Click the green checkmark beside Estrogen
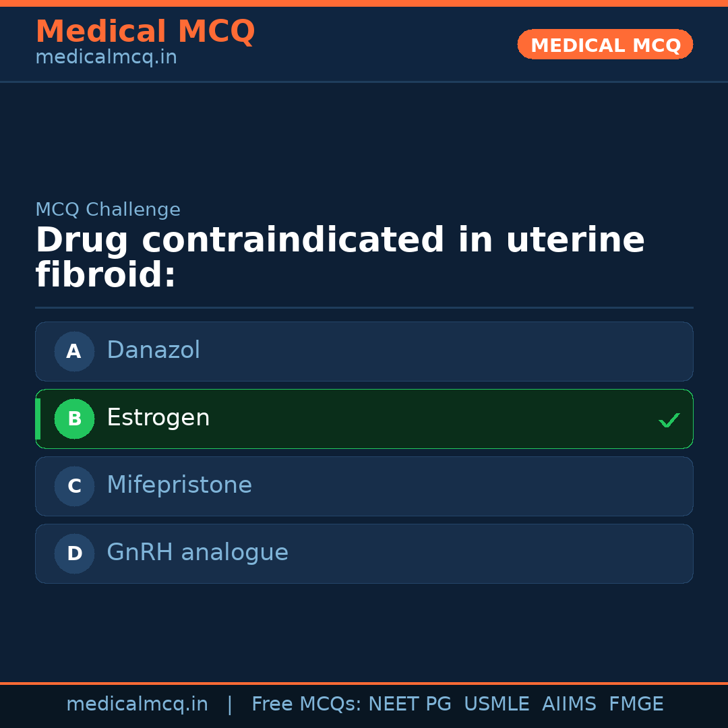728x728 pixels. [669, 420]
